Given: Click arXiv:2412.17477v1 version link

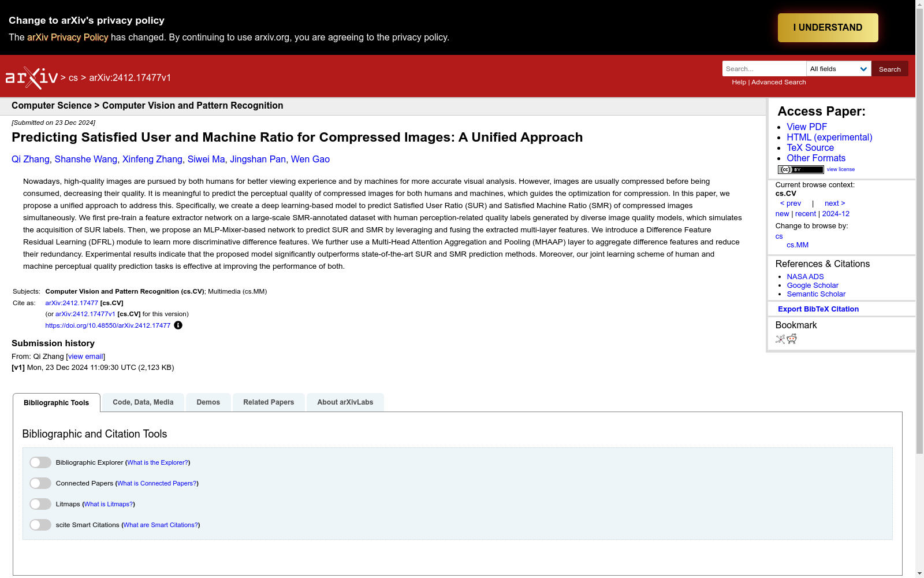Looking at the screenshot, I should pyautogui.click(x=85, y=314).
